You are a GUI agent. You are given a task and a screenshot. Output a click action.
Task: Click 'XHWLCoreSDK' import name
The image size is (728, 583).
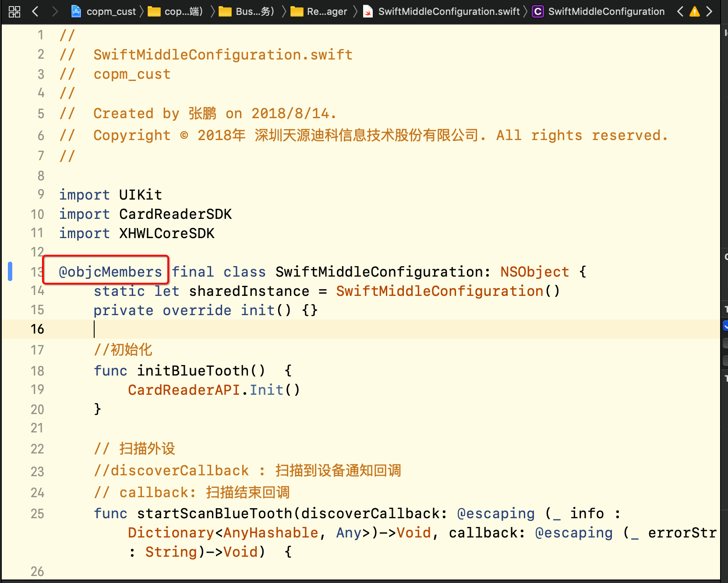coord(167,233)
